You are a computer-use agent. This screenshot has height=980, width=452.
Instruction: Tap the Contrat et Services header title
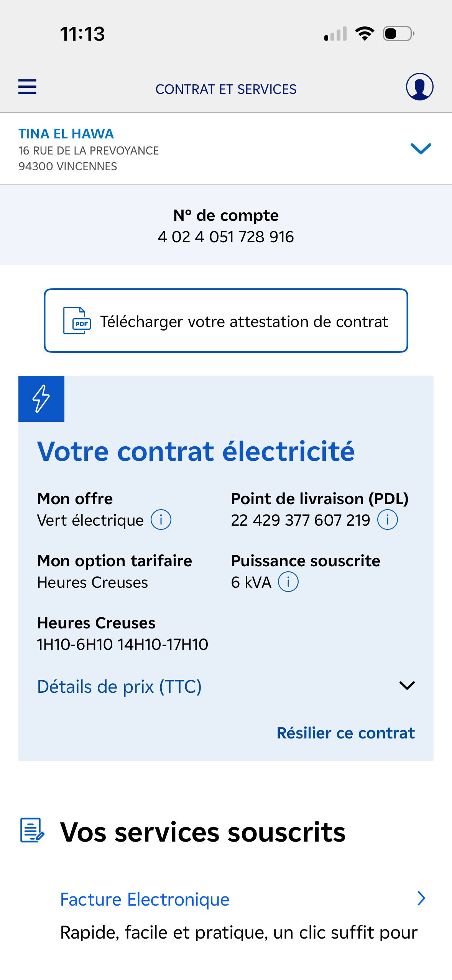point(226,89)
